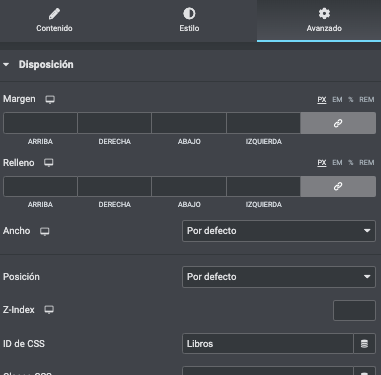This screenshot has width=381, height=375.
Task: Click the Margen ABAJO input field
Action: point(189,123)
